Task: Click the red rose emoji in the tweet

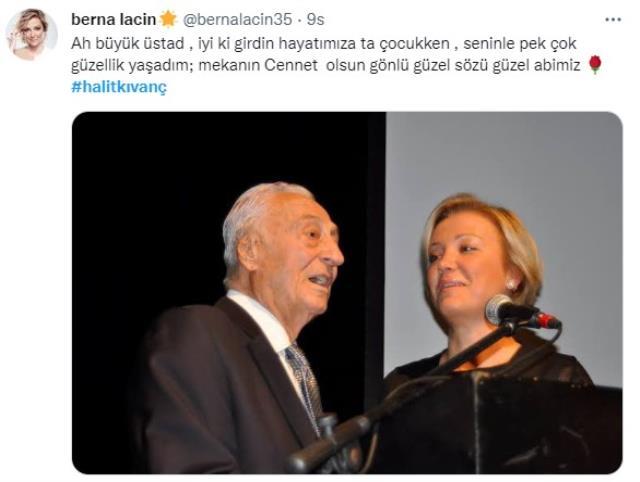Action: point(596,65)
